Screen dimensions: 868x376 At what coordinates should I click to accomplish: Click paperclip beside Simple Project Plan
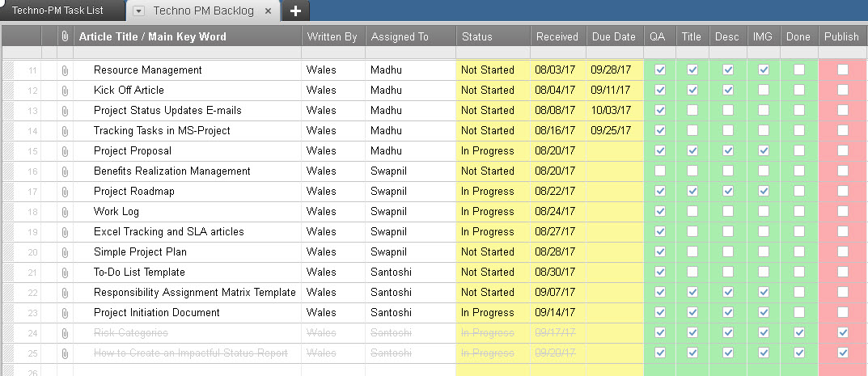tap(65, 252)
